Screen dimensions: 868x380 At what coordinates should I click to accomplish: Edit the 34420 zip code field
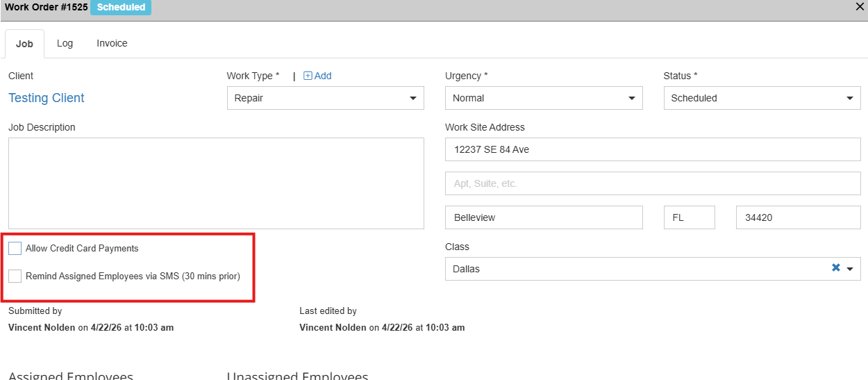pyautogui.click(x=798, y=217)
